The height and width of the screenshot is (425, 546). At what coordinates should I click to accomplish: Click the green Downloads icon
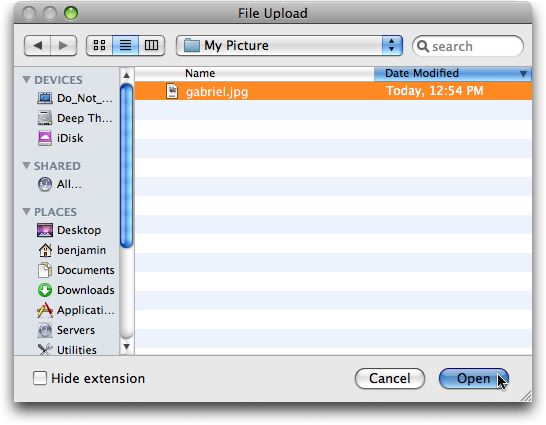[x=45, y=290]
